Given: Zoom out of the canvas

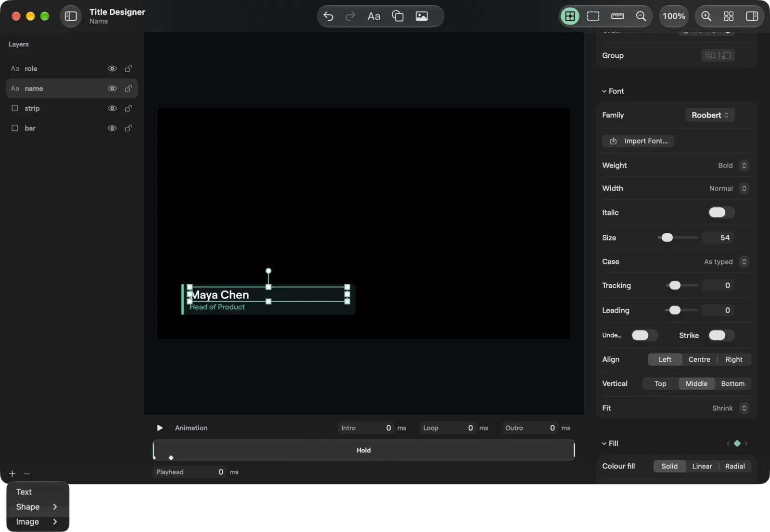Looking at the screenshot, I should point(641,16).
